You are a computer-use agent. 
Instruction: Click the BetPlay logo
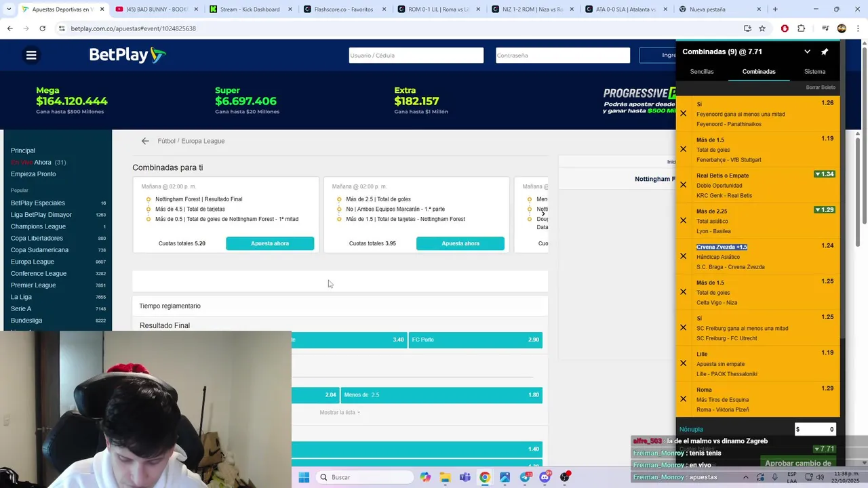127,56
